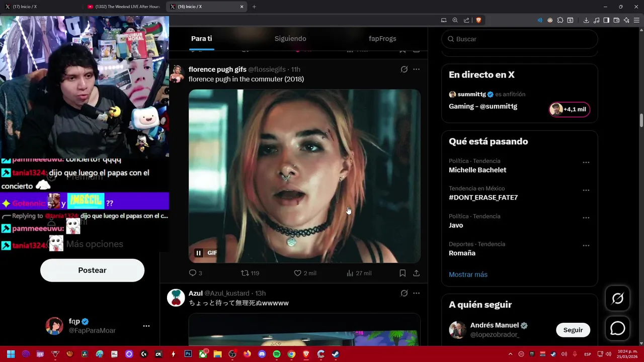Open Discord from the taskbar
Screen dimensions: 644x362
(x=262, y=354)
